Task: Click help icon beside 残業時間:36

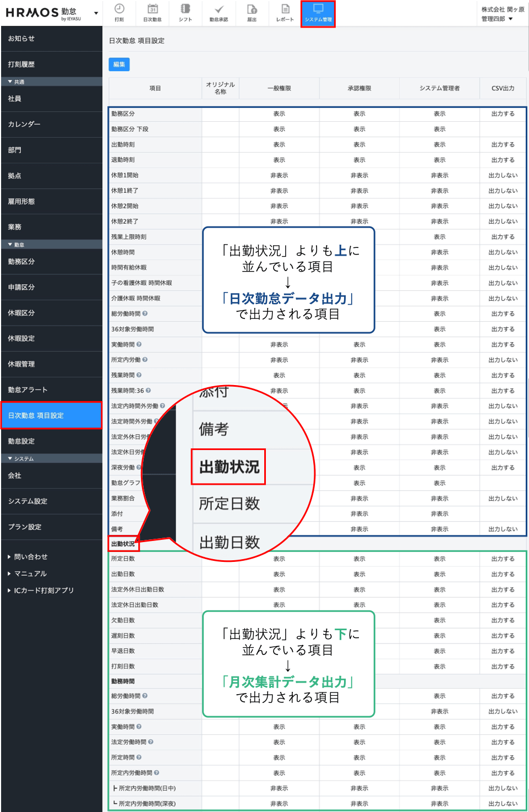Action: (148, 391)
